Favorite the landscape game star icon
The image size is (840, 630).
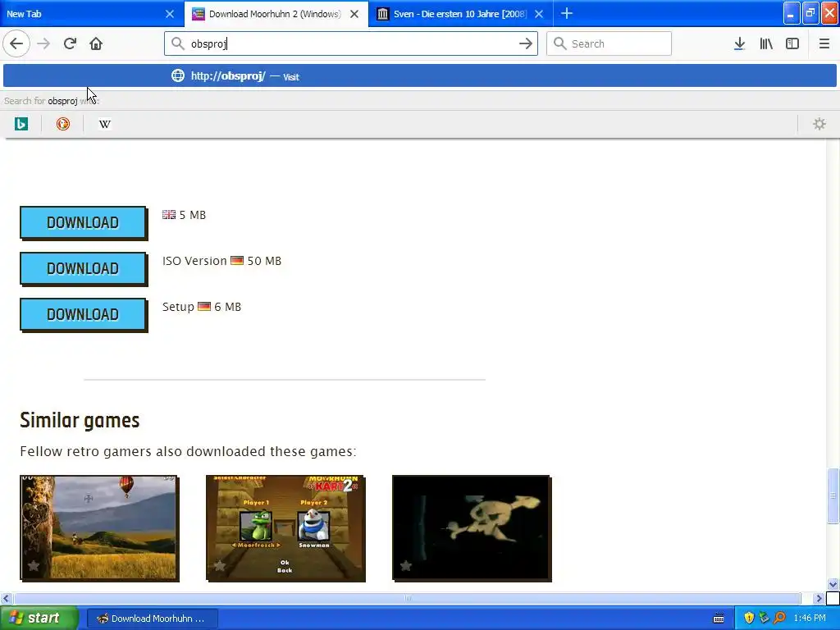coord(33,565)
